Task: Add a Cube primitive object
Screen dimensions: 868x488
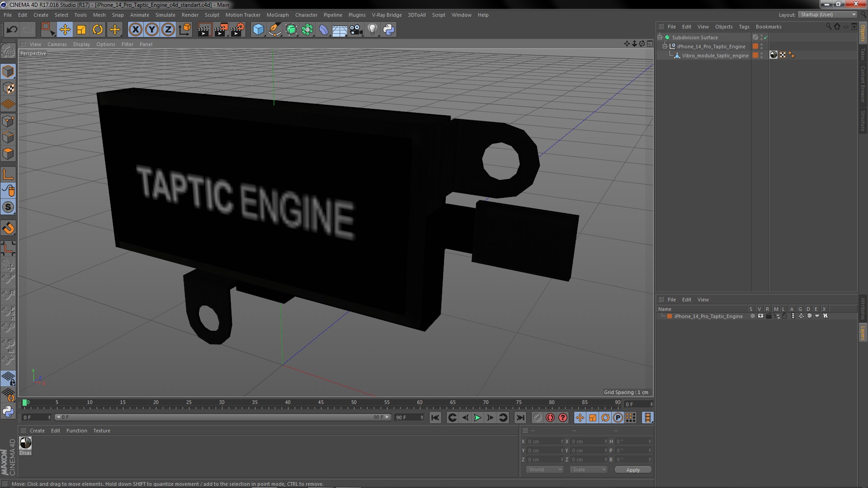Action: [258, 30]
